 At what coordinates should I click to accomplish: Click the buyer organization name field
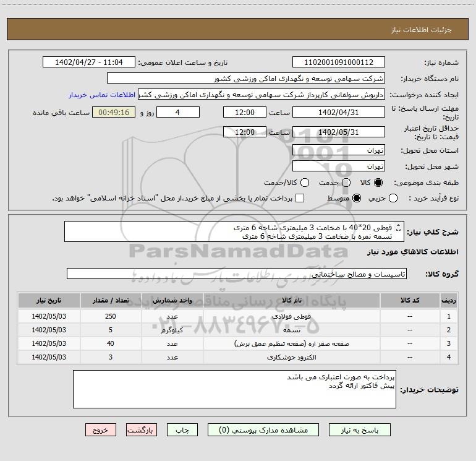246,79
